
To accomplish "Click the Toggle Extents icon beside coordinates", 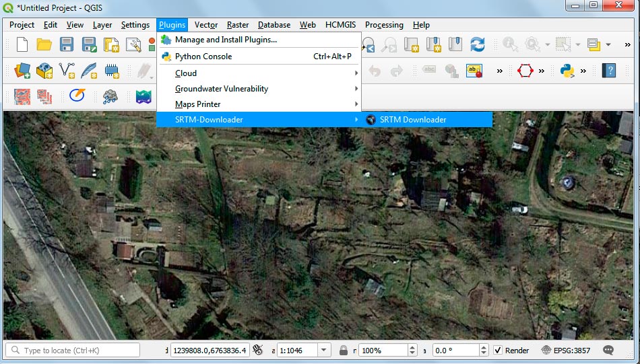I will tap(257, 350).
